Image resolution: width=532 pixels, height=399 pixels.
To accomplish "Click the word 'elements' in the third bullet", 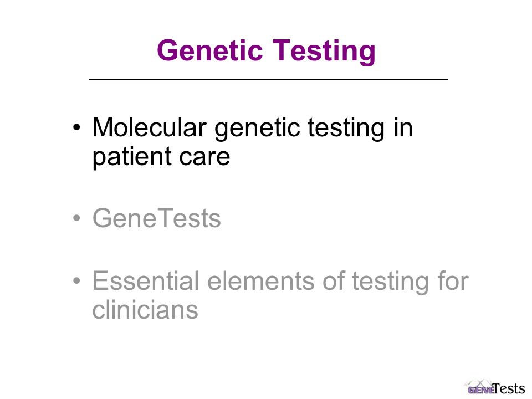I will tap(261, 282).
